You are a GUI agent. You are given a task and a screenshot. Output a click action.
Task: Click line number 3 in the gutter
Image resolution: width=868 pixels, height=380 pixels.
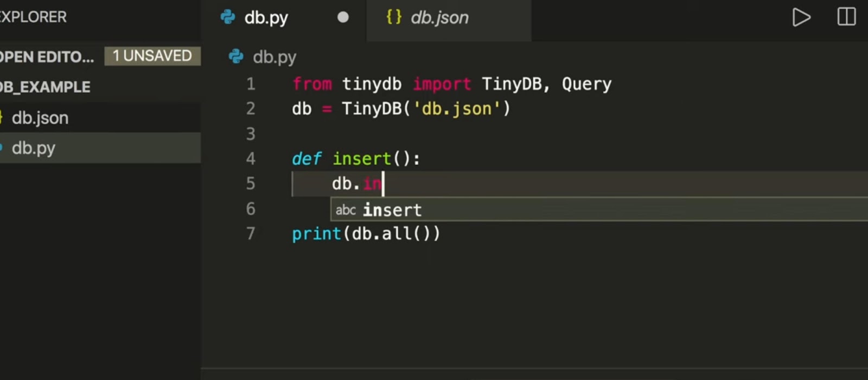tap(250, 134)
